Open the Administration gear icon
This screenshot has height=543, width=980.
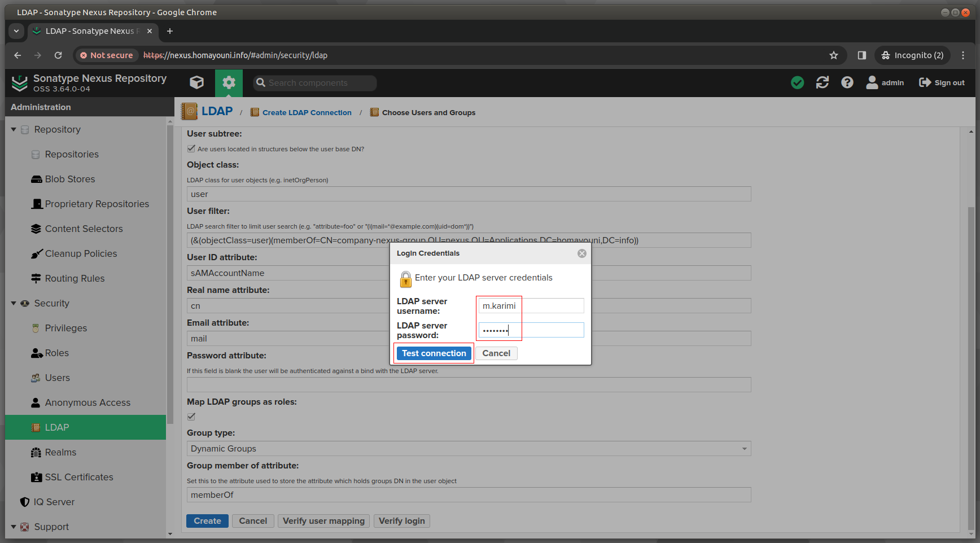(x=229, y=83)
